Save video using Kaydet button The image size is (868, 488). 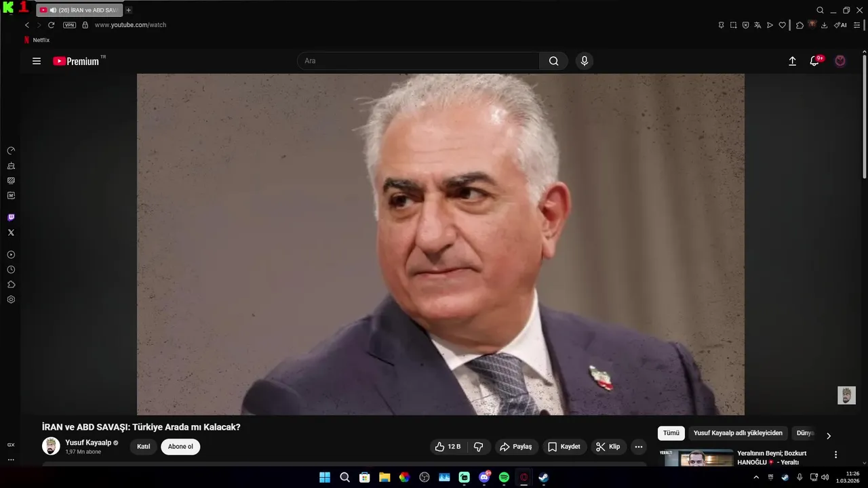pos(564,447)
